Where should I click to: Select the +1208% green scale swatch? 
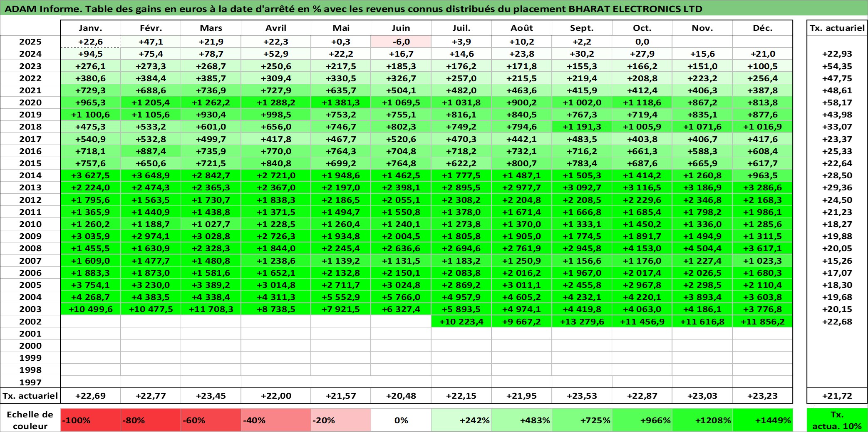click(702, 420)
